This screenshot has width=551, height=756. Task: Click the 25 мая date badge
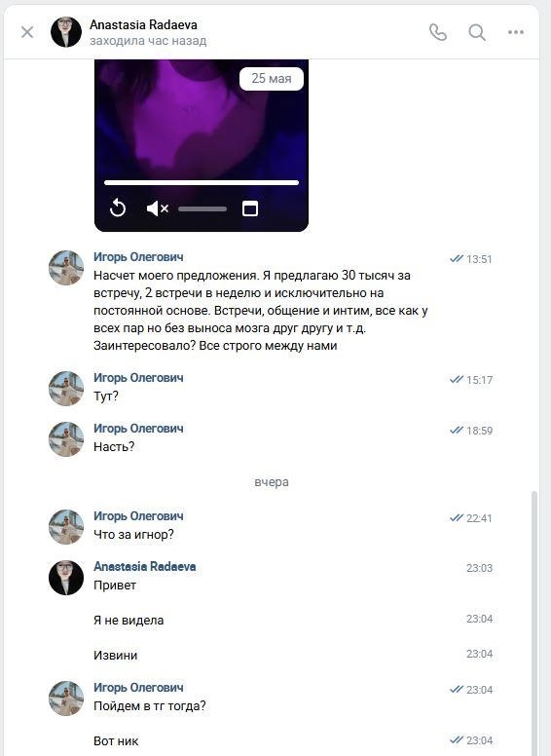click(x=272, y=79)
